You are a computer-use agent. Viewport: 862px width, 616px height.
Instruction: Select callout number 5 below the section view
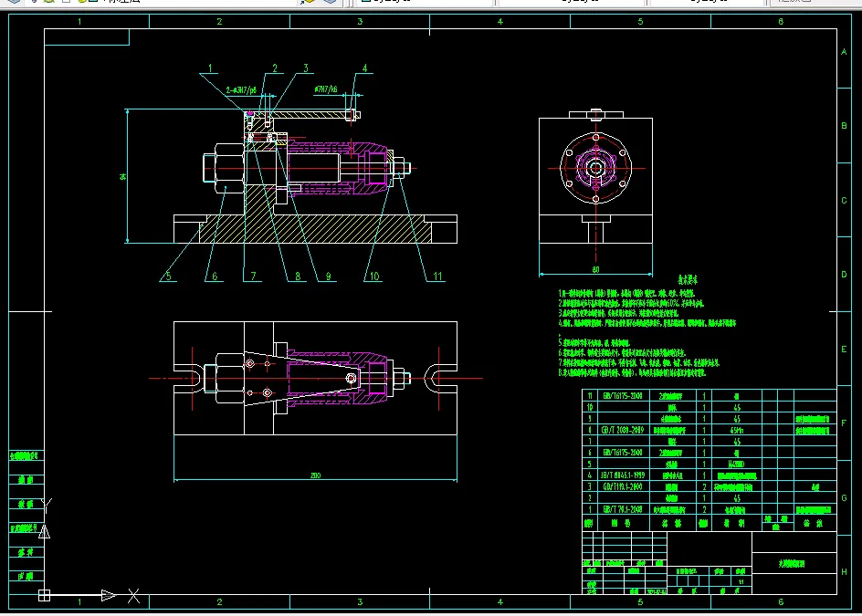(x=168, y=276)
